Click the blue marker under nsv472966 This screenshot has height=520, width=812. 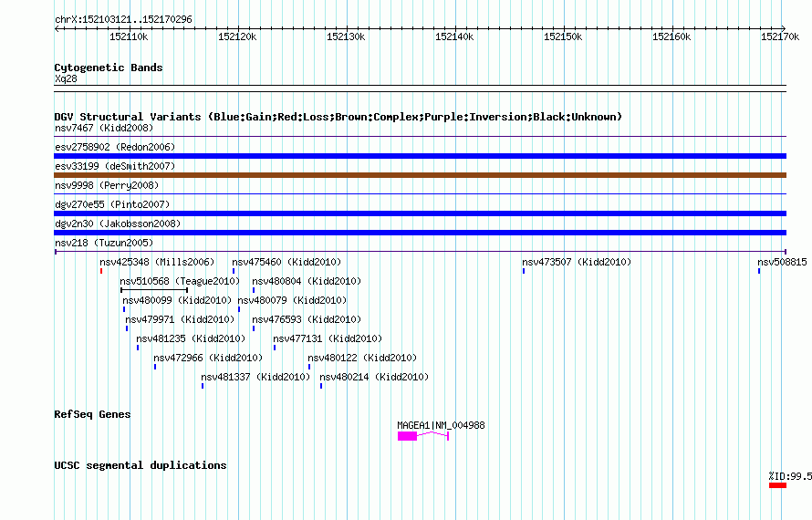pos(155,367)
